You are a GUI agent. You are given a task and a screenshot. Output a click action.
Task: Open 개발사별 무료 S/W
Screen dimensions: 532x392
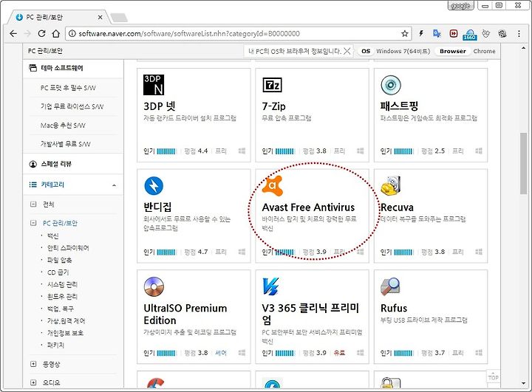[x=66, y=144]
